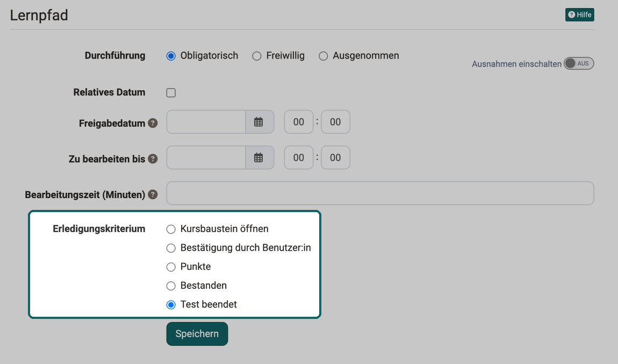The height and width of the screenshot is (364, 618).
Task: Choose the Ausgenommen option
Action: coord(323,56)
